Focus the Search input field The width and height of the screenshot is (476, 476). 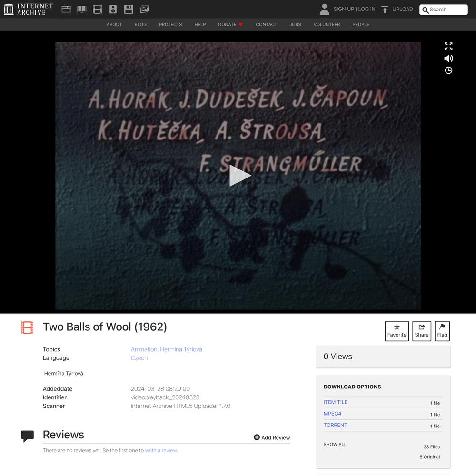[444, 10]
